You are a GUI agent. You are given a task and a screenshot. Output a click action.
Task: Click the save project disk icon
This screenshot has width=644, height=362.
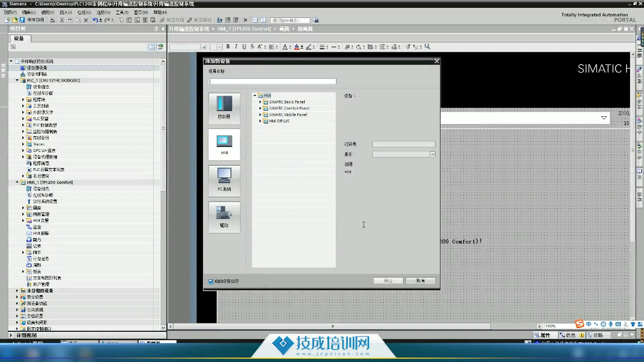(22, 20)
